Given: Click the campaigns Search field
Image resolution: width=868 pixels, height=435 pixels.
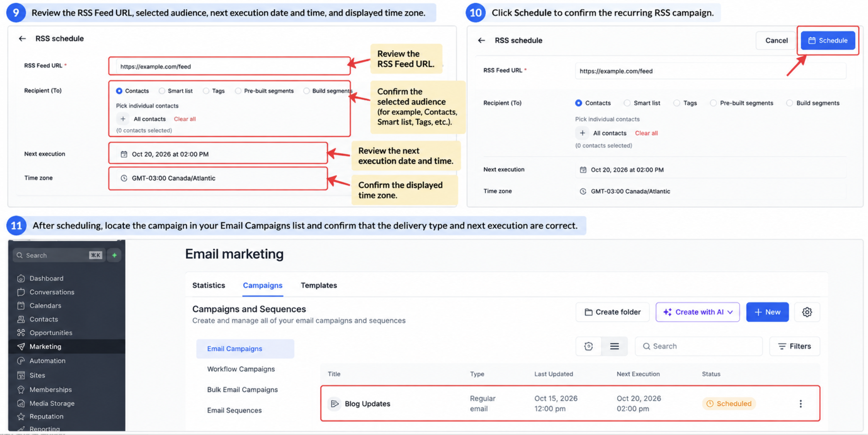Looking at the screenshot, I should coord(699,346).
